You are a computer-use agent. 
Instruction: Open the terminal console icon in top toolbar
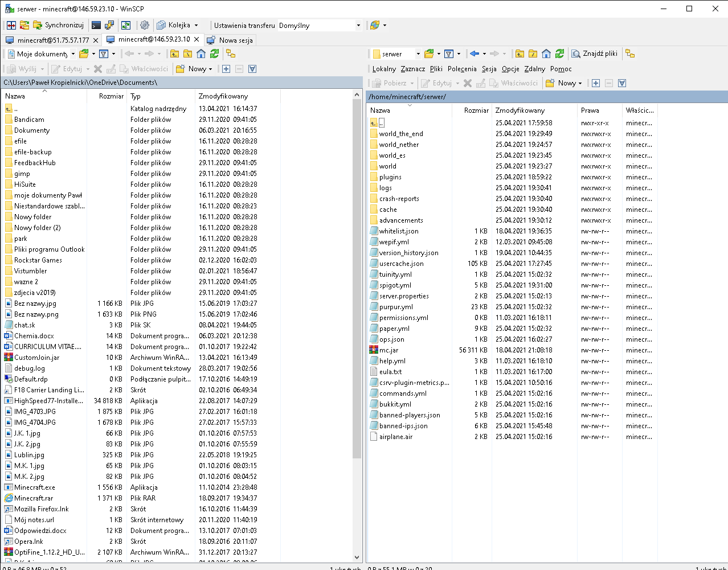click(96, 25)
